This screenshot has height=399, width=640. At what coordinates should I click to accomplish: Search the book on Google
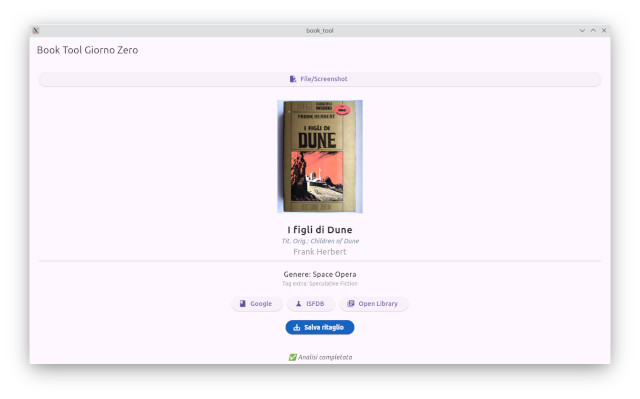click(256, 304)
